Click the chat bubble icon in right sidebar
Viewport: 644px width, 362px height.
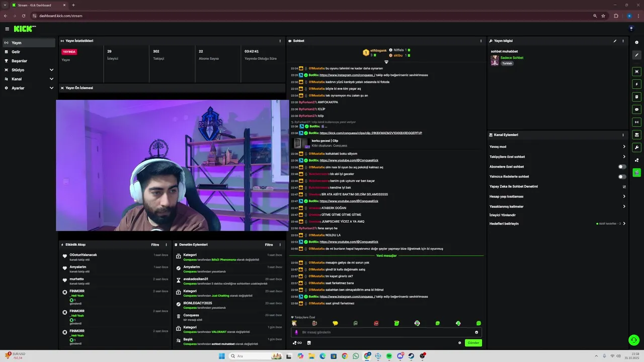(x=637, y=109)
